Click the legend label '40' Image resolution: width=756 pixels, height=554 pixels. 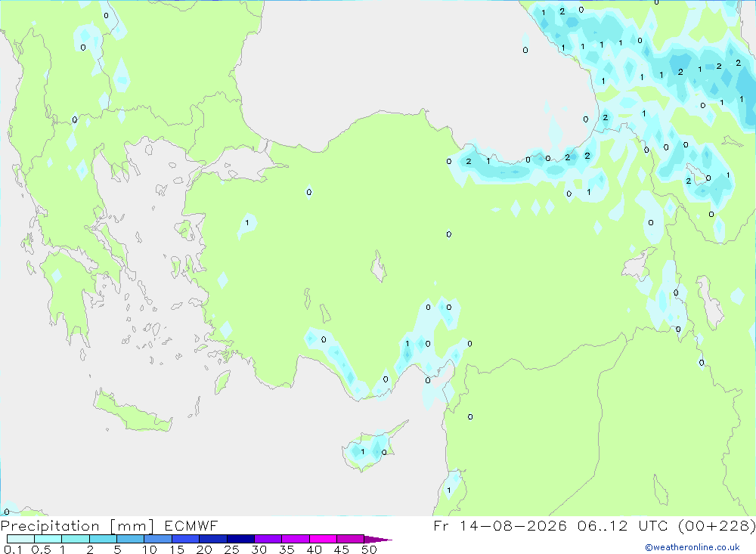coord(314,549)
